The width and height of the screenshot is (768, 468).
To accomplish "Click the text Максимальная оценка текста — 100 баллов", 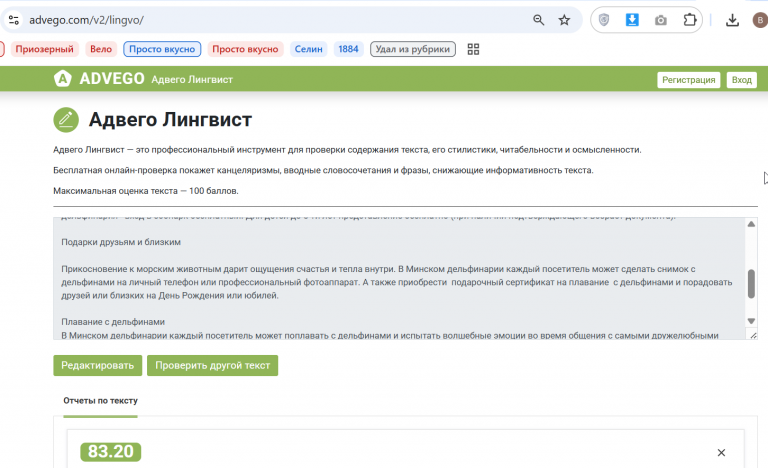I will tap(146, 191).
